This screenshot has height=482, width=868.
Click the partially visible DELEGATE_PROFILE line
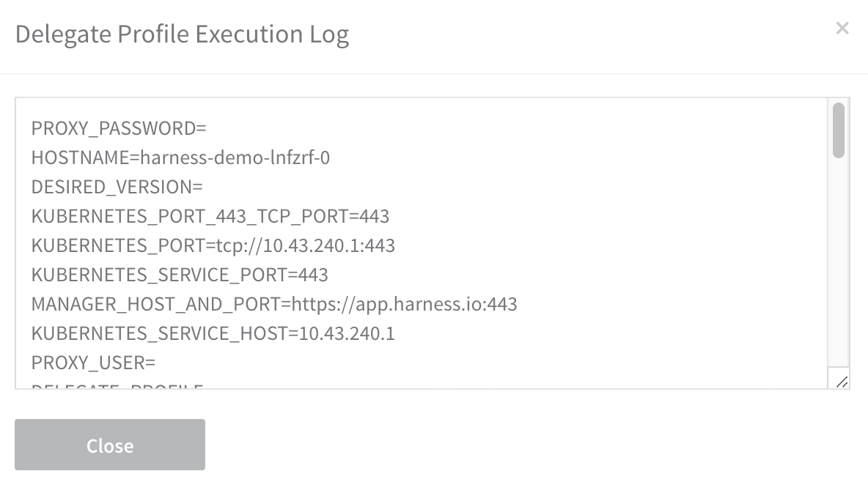(117, 385)
